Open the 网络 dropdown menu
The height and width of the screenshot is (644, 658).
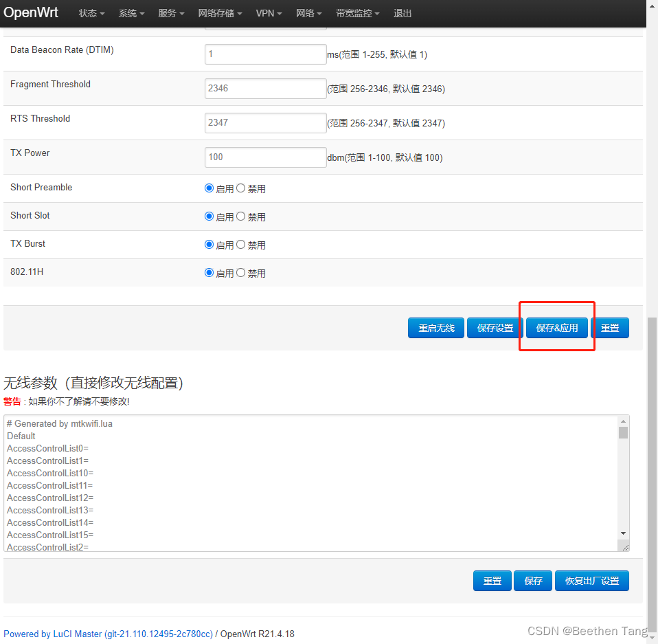pyautogui.click(x=309, y=14)
